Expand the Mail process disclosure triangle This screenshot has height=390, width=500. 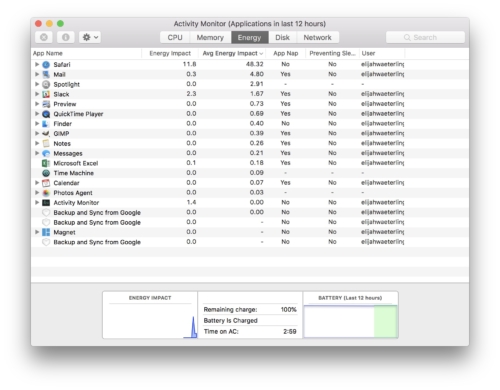(x=37, y=74)
